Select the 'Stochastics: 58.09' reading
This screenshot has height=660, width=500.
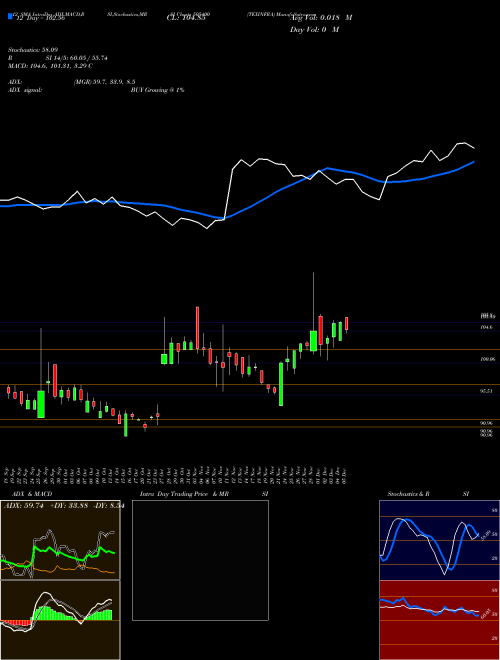(x=32, y=50)
